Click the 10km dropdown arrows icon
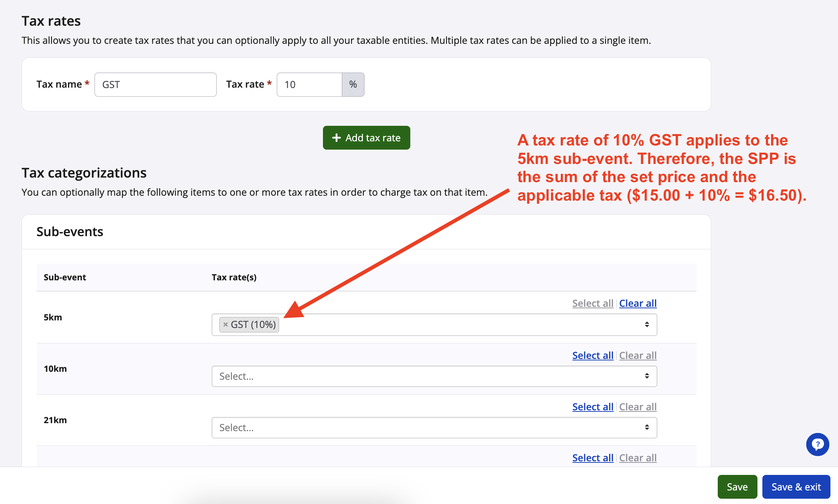This screenshot has height=504, width=838. point(647,376)
